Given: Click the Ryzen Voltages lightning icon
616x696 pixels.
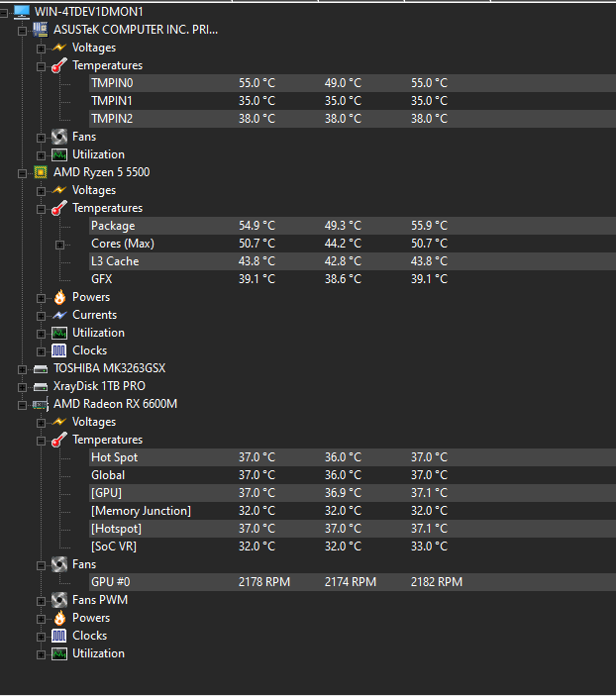Looking at the screenshot, I should [59, 190].
